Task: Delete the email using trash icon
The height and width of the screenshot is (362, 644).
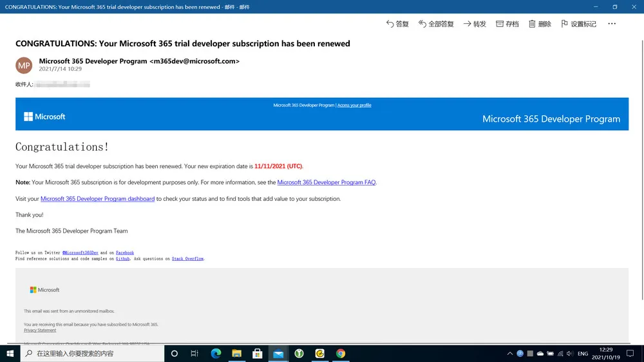Action: (x=540, y=24)
